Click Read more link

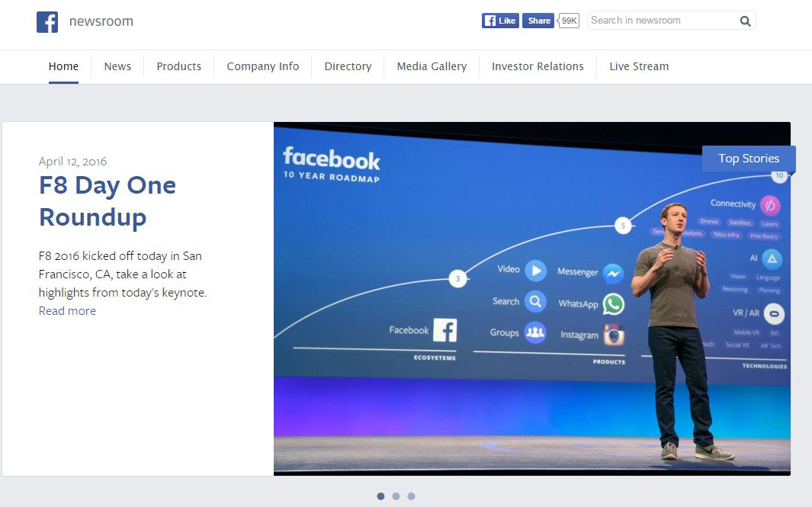[67, 311]
